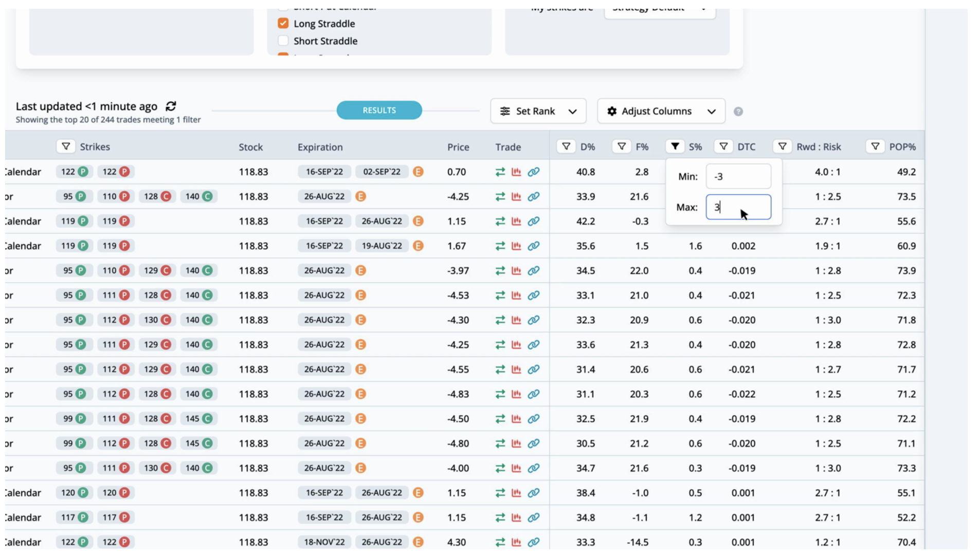
Task: Open the Adjust Columns dropdown
Action: 661,111
